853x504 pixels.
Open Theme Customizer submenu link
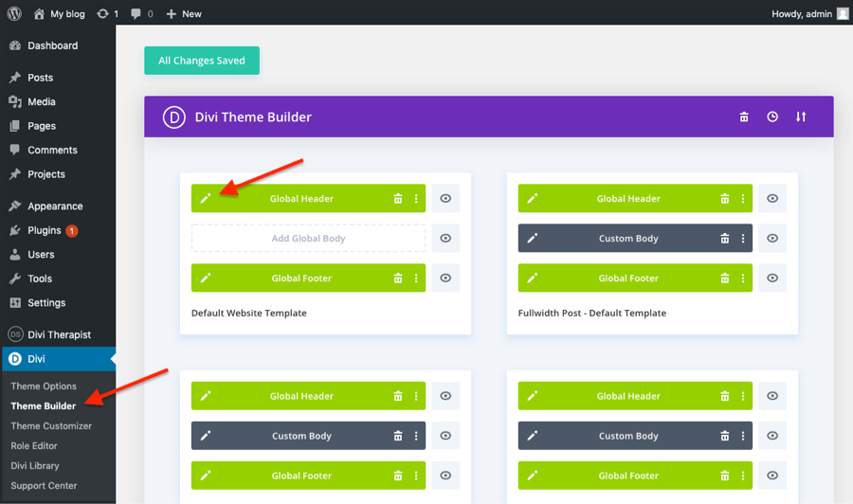pyautogui.click(x=51, y=425)
